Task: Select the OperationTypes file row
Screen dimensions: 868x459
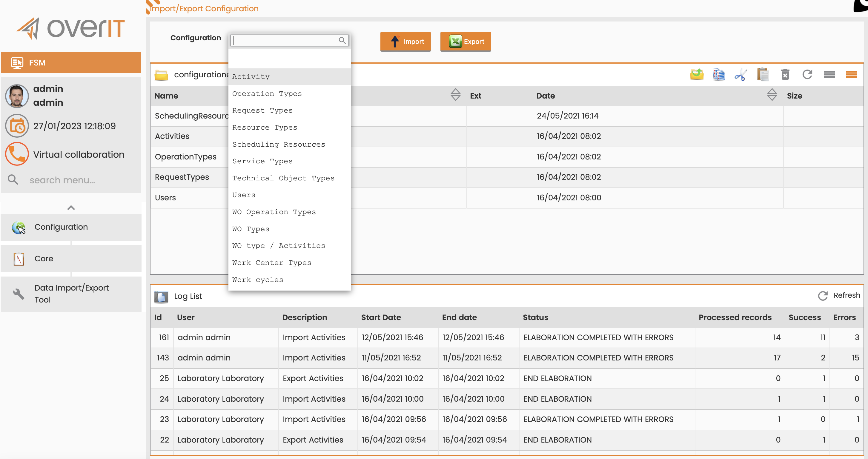Action: 507,157
